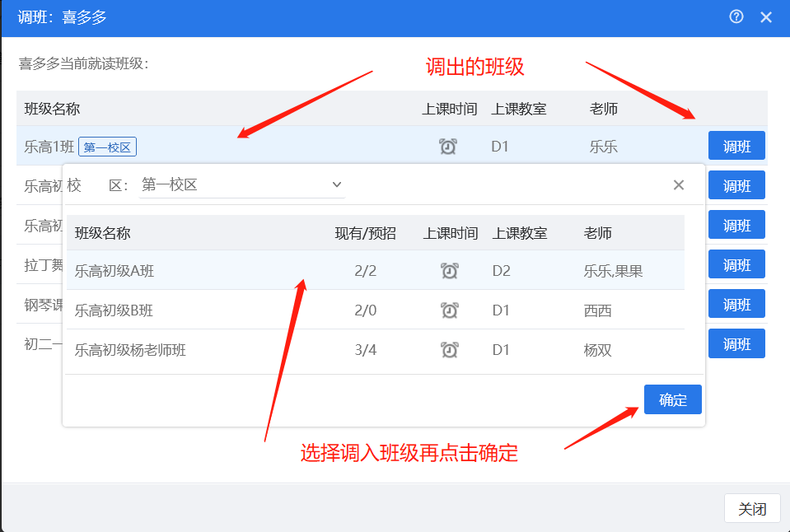
Task: Click teacher 西西 cell
Action: coord(597,310)
